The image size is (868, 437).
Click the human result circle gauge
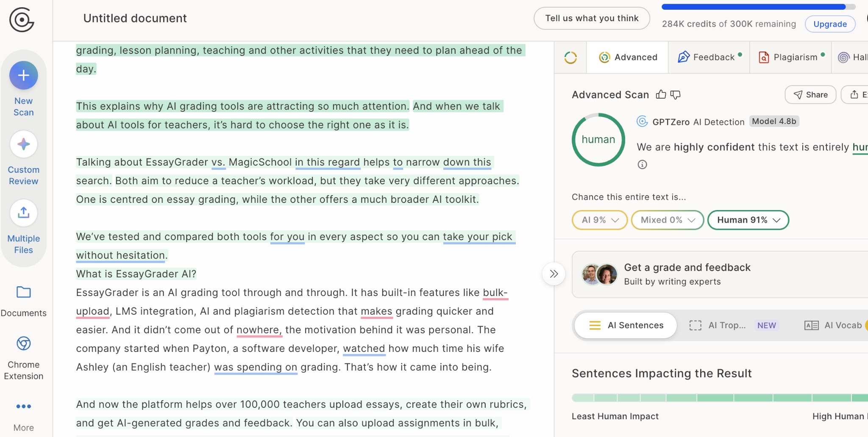click(x=598, y=140)
